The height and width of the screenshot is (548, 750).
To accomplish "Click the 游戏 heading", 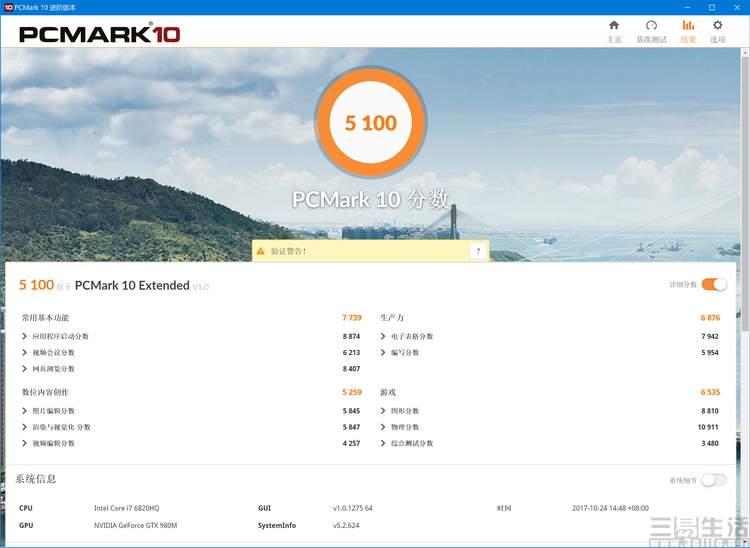I will (388, 392).
